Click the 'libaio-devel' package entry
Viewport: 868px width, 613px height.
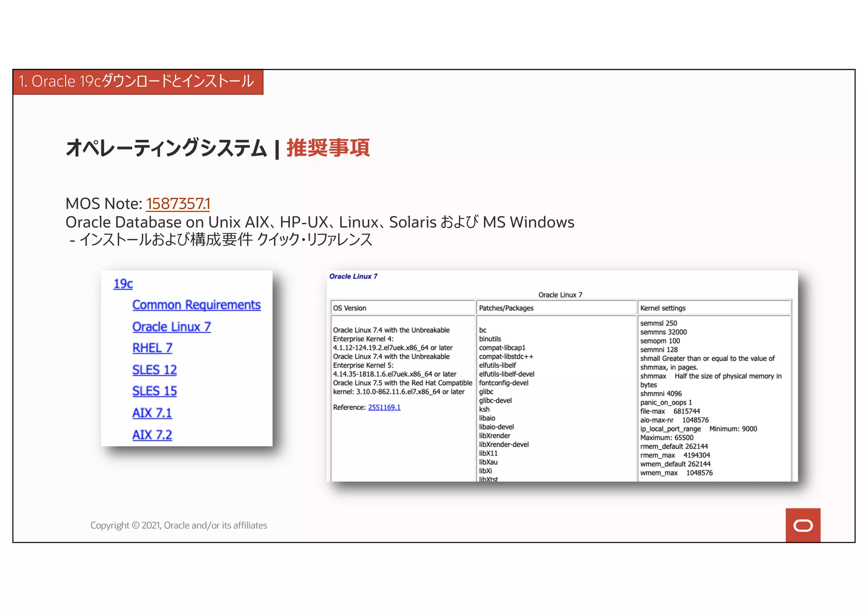point(496,427)
